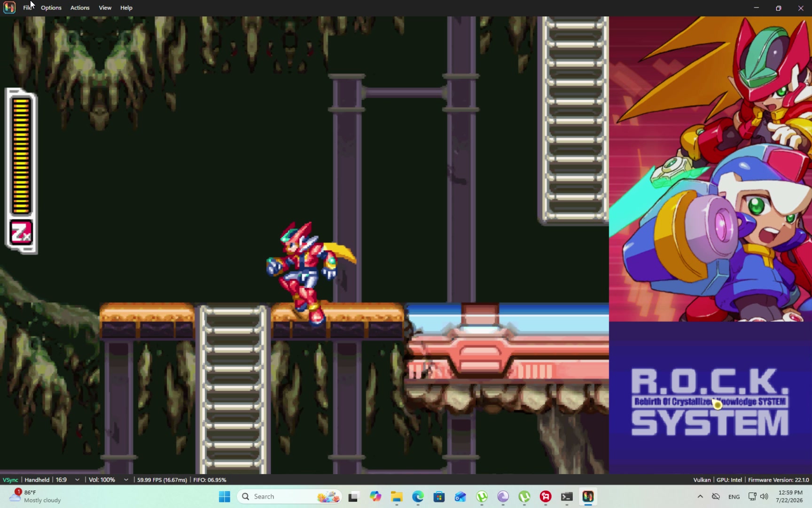Open Task View from the taskbar

[353, 497]
